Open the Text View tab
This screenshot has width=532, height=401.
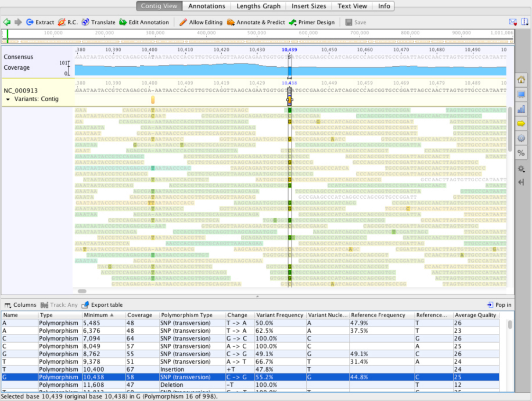click(x=352, y=6)
